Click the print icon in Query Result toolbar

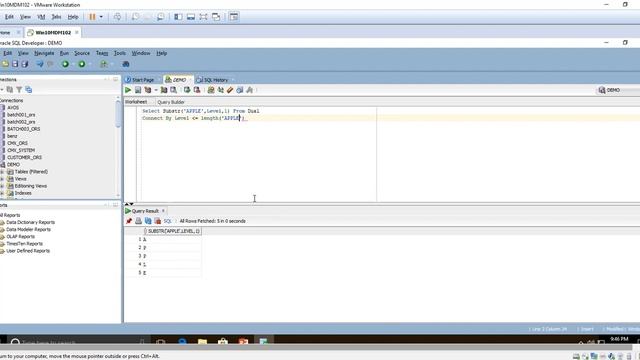[x=138, y=221]
